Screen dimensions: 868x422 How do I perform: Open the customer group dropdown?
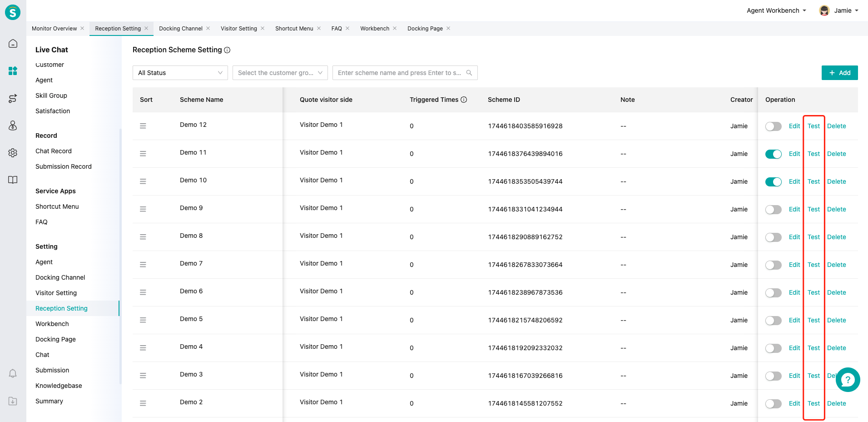click(x=280, y=73)
